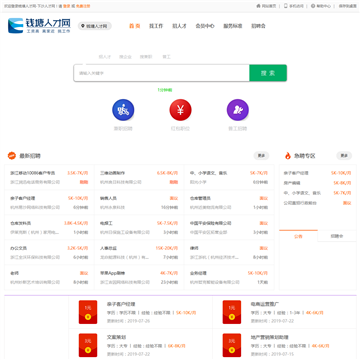Click the green 1分钟前 text under search
This screenshot has height=360, width=360.
pyautogui.click(x=165, y=90)
